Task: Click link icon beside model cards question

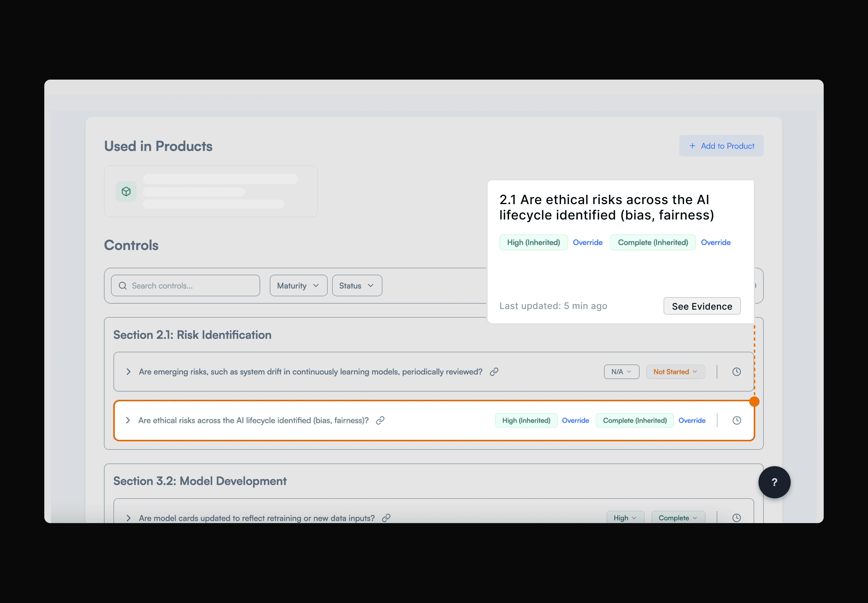Action: pyautogui.click(x=386, y=518)
